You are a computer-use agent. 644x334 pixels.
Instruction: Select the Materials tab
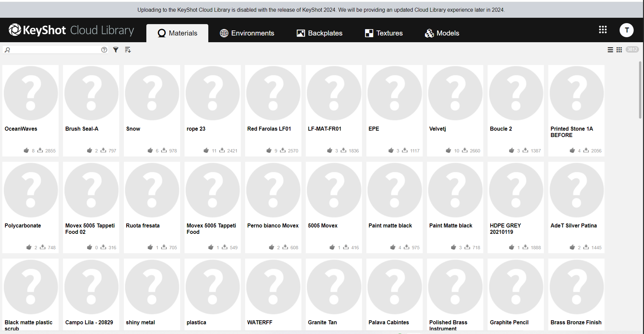pyautogui.click(x=177, y=33)
